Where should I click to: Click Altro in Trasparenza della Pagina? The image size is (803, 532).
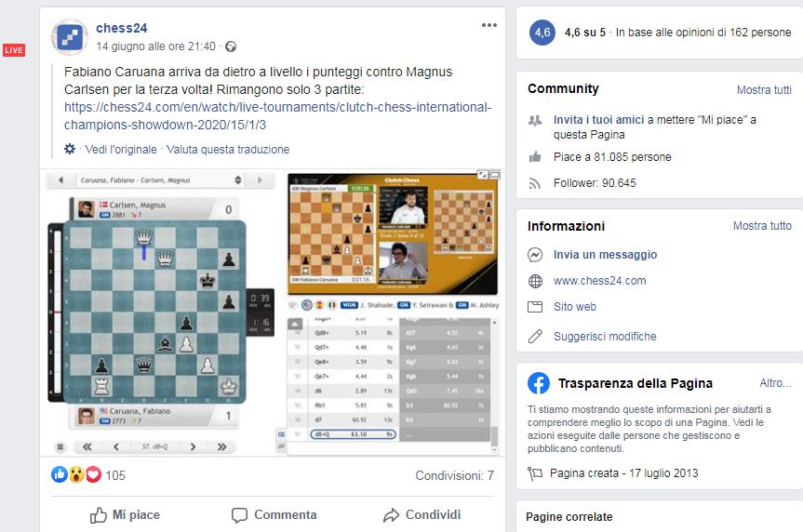(775, 383)
